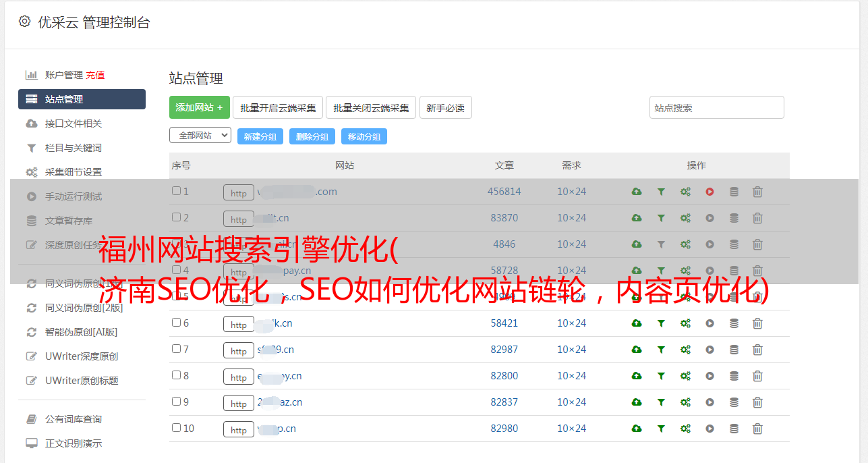Select 站点管理 in the sidebar
Image resolution: width=868 pixels, height=463 pixels.
[82, 99]
